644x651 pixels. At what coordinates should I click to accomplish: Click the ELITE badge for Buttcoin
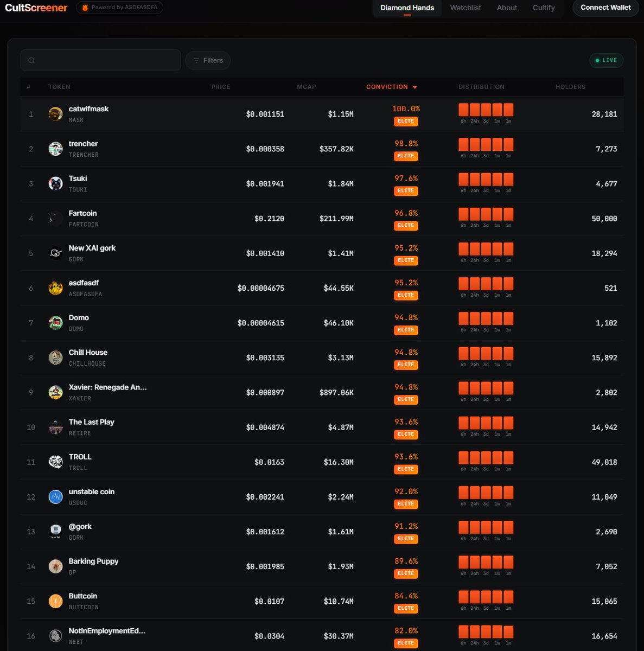(x=406, y=609)
